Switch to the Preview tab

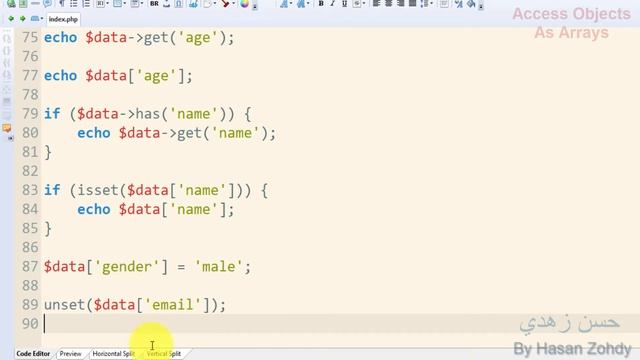(x=71, y=353)
